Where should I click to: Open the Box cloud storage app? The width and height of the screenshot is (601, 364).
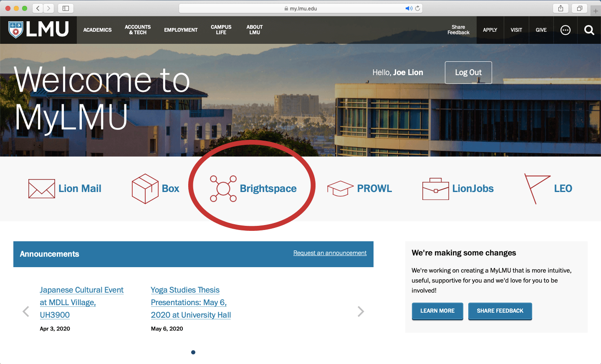[156, 189]
